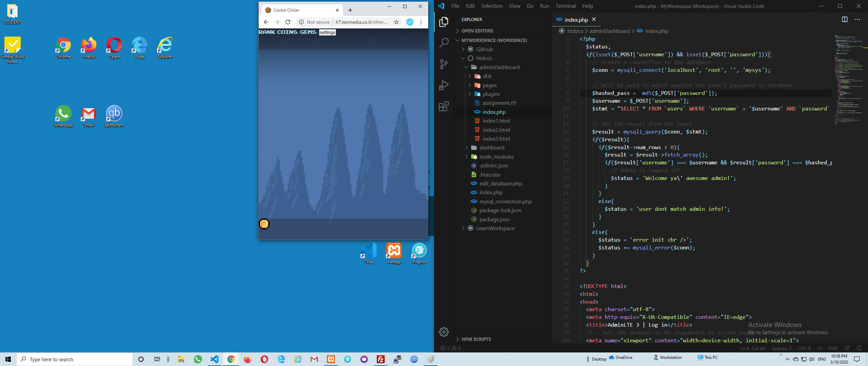The height and width of the screenshot is (366, 868).
Task: Click the settings link in Cookie Clicker
Action: 327,32
